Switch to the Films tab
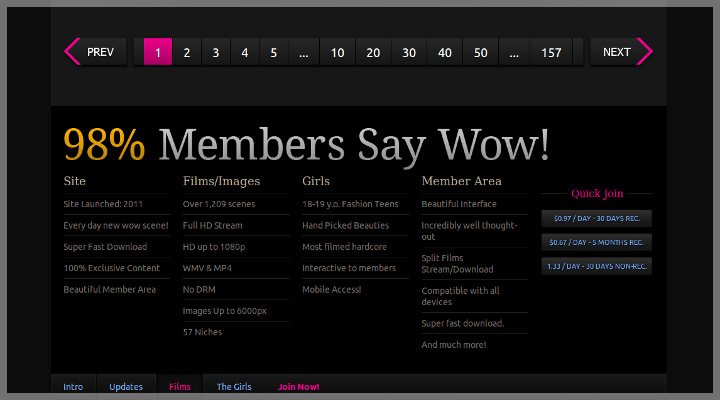This screenshot has height=400, width=720. point(180,387)
